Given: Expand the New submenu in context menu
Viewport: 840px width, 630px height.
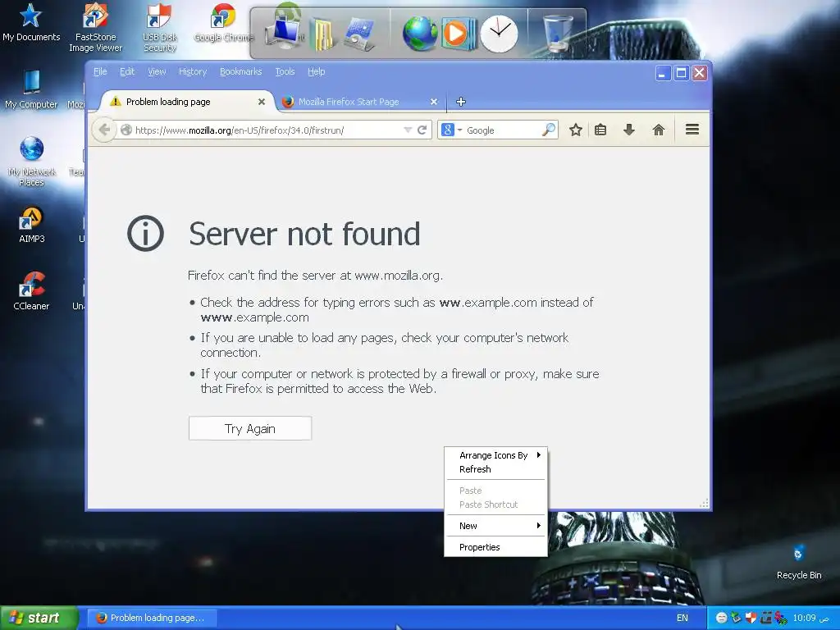Looking at the screenshot, I should (496, 526).
